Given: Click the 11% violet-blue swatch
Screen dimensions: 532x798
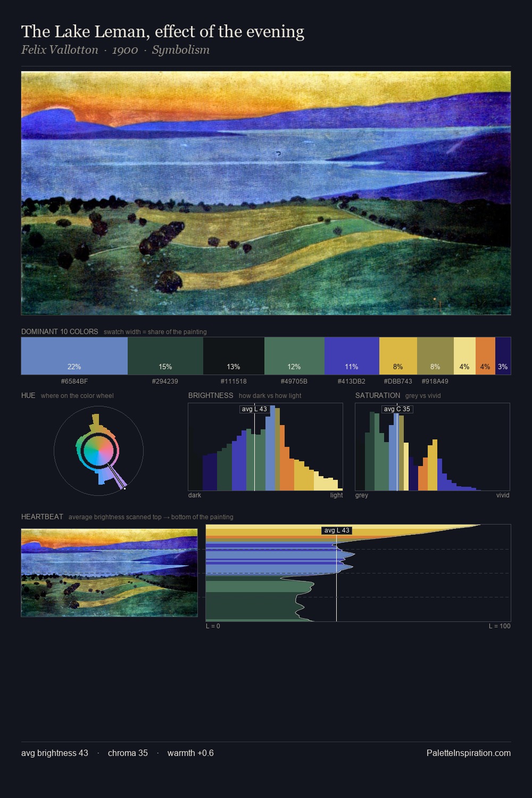Looking at the screenshot, I should (352, 356).
